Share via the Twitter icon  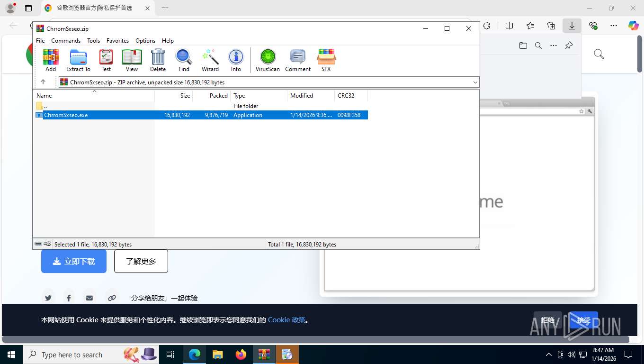(48, 298)
